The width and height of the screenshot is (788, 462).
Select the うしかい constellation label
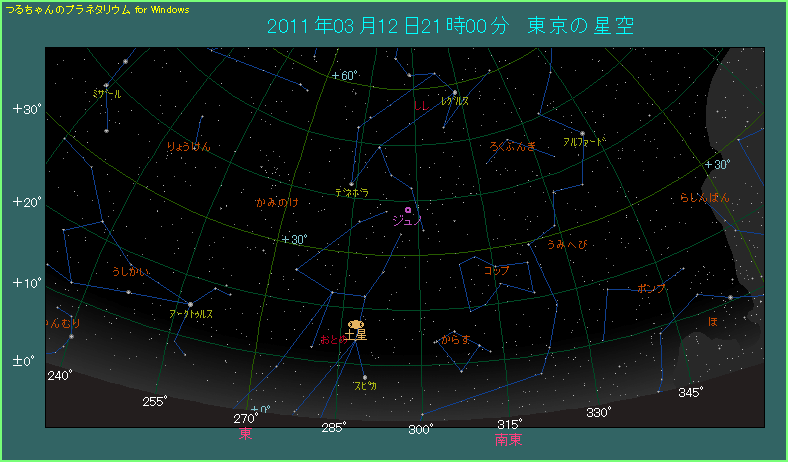pos(130,272)
